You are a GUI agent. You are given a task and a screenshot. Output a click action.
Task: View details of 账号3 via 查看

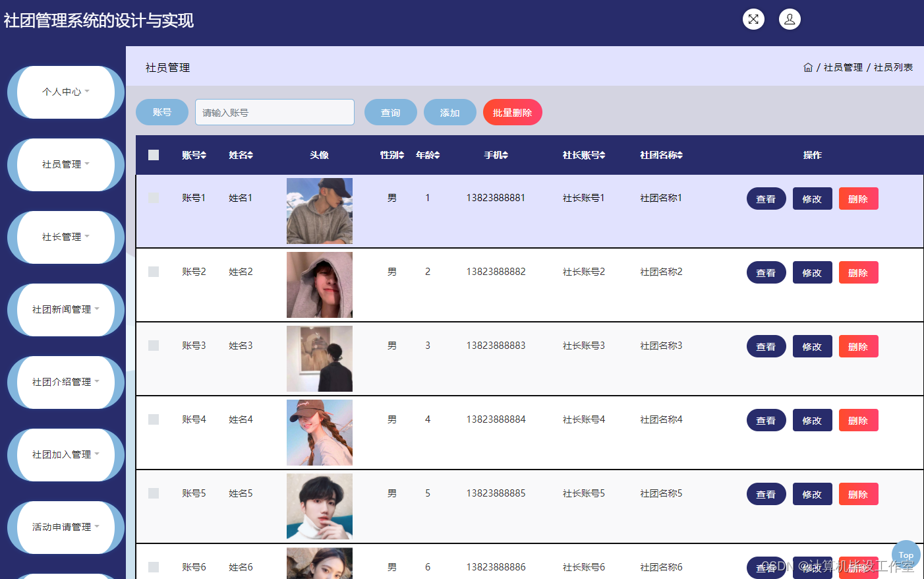coord(766,346)
